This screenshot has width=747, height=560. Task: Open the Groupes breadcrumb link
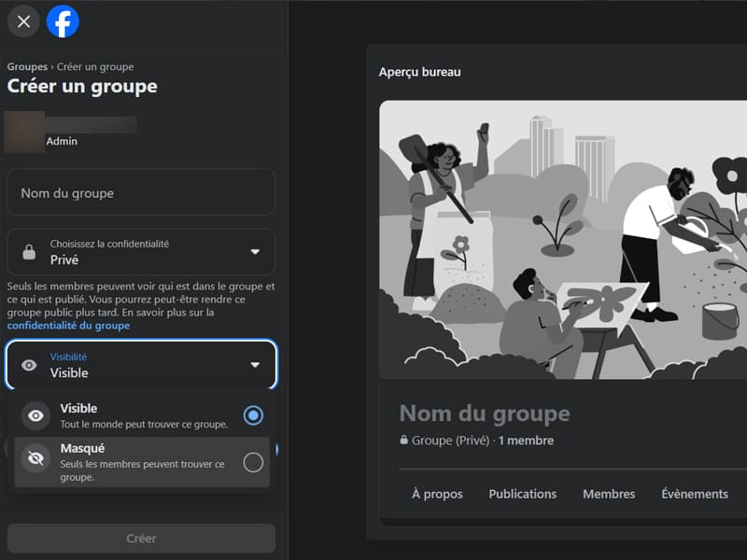[27, 66]
